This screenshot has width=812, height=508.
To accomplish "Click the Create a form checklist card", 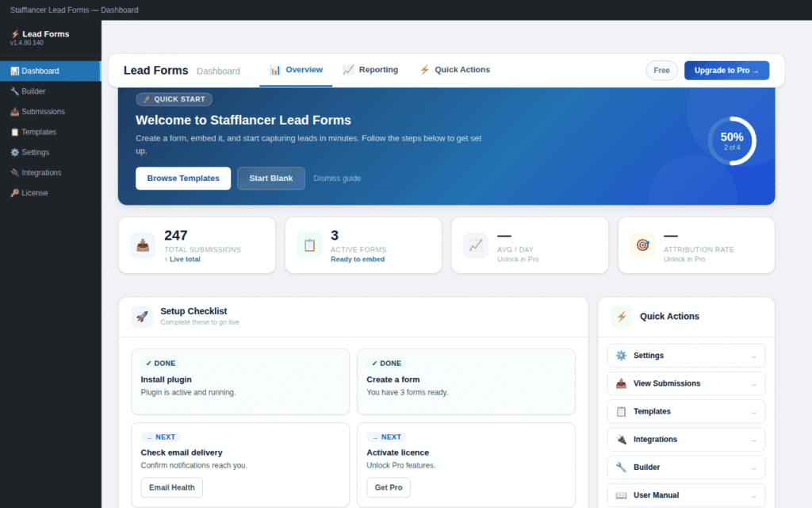I will tap(466, 382).
